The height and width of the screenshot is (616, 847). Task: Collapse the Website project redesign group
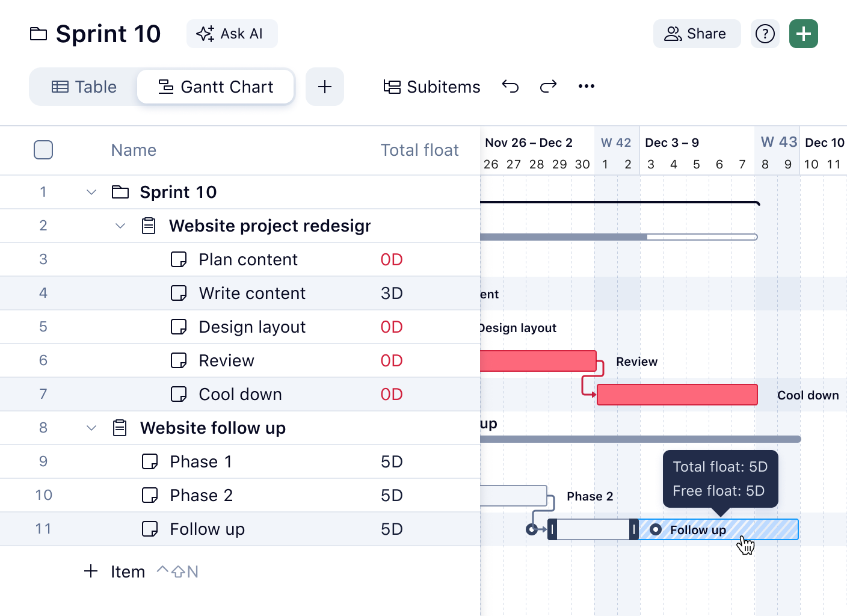click(x=120, y=226)
